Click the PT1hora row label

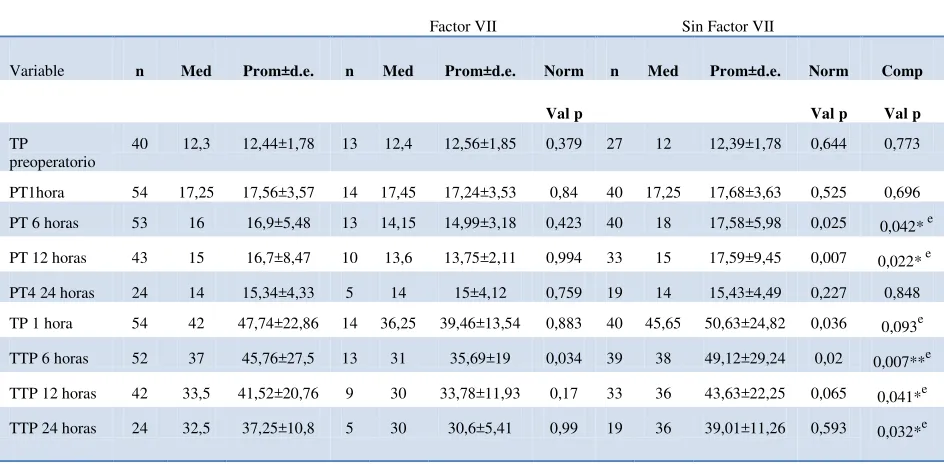(x=37, y=193)
